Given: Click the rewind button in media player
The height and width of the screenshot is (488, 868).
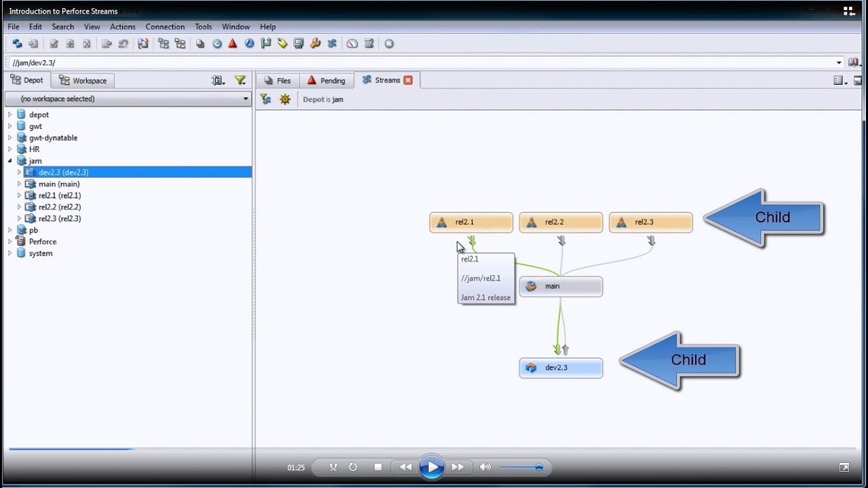Looking at the screenshot, I should click(406, 467).
